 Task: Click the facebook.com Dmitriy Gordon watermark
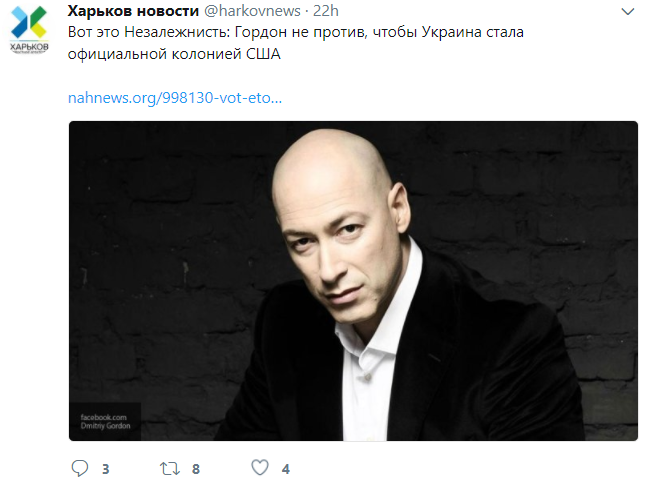coord(105,421)
